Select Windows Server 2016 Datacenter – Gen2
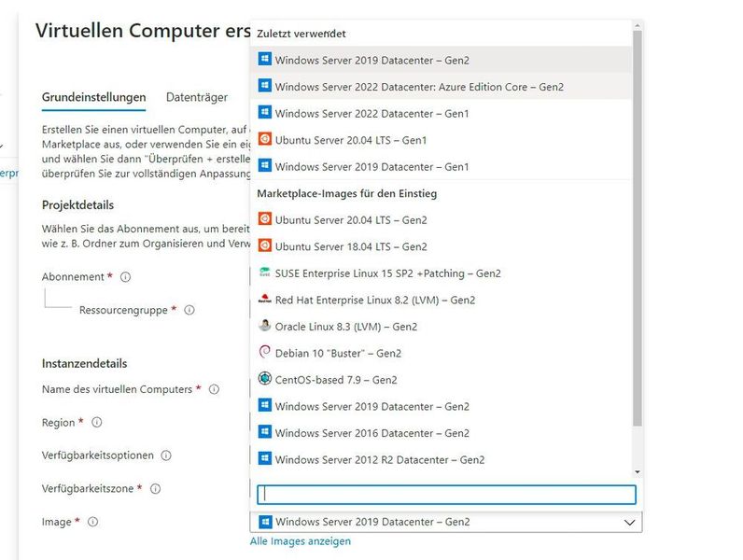 click(x=442, y=432)
